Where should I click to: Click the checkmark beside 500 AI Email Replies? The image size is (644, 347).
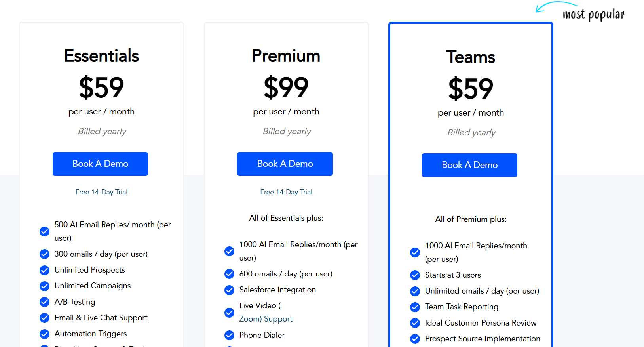point(44,231)
